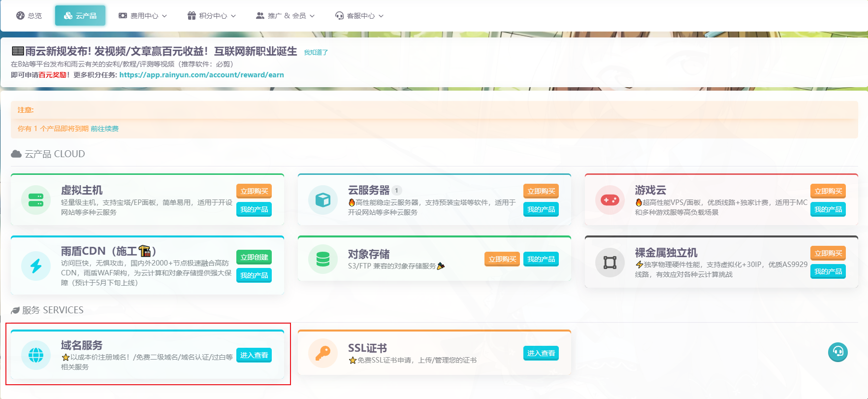Viewport: 868px width, 399px height.
Task: Click the bare metal server icon
Action: pyautogui.click(x=610, y=263)
